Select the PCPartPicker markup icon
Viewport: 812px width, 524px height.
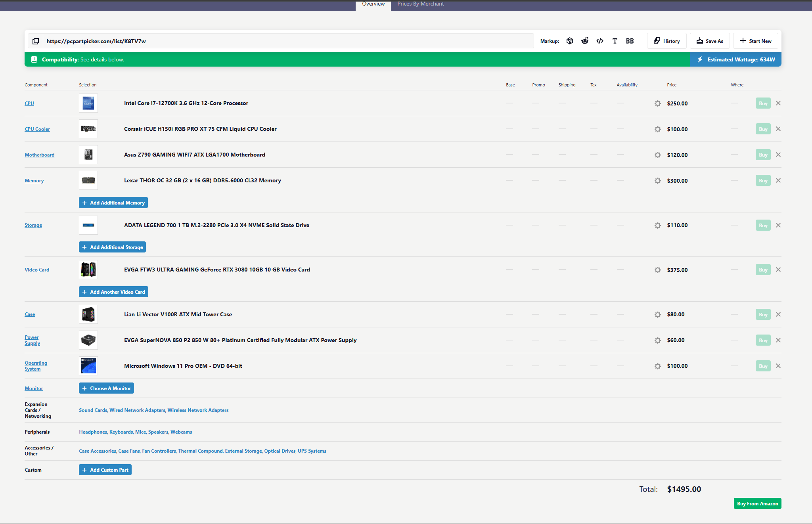pos(570,41)
